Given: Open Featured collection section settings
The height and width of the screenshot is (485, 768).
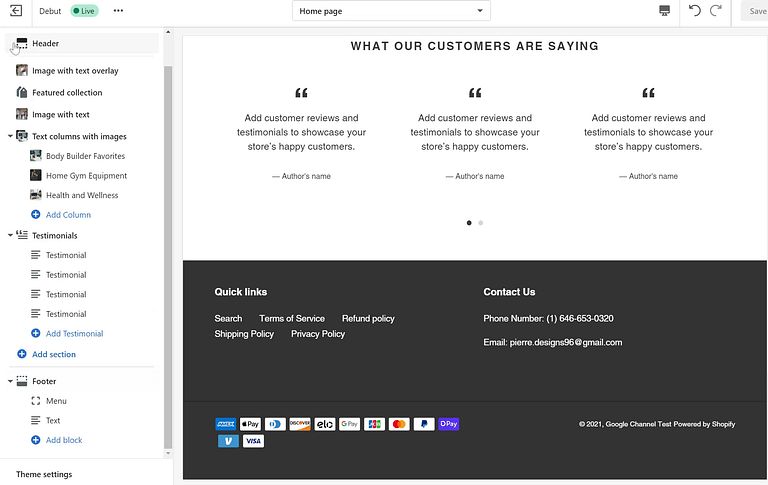Looking at the screenshot, I should (67, 93).
